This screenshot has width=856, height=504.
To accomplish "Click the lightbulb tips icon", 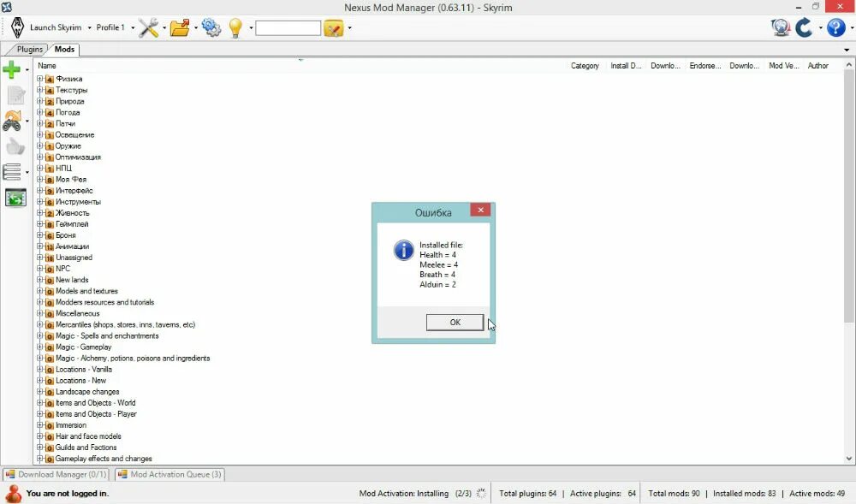I will coord(235,27).
